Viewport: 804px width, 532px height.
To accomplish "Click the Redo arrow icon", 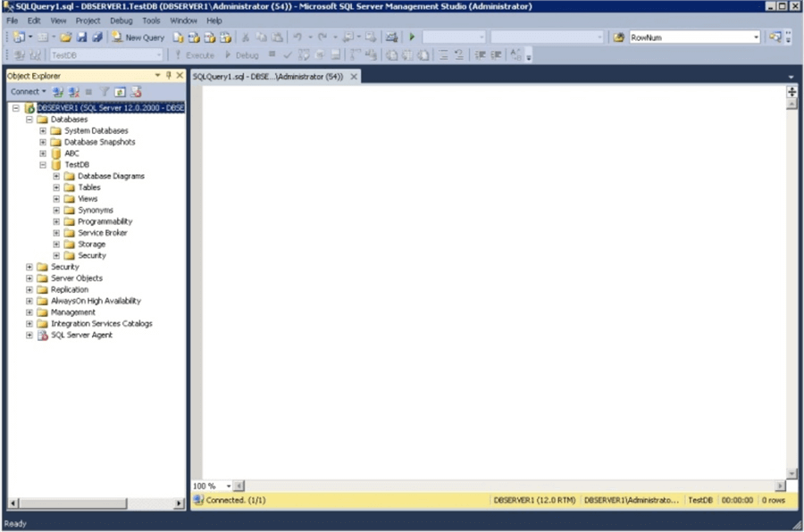I will [x=322, y=37].
